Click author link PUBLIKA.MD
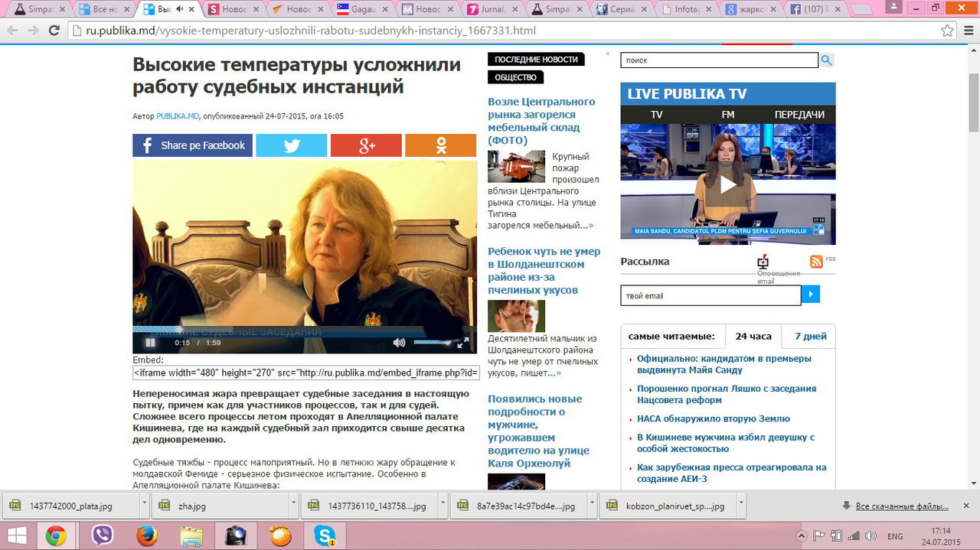The height and width of the screenshot is (550, 980). point(178,116)
